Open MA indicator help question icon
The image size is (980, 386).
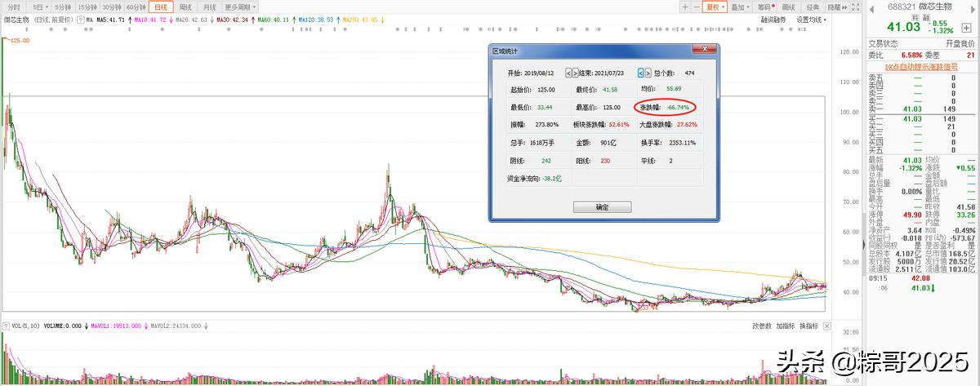pyautogui.click(x=80, y=18)
